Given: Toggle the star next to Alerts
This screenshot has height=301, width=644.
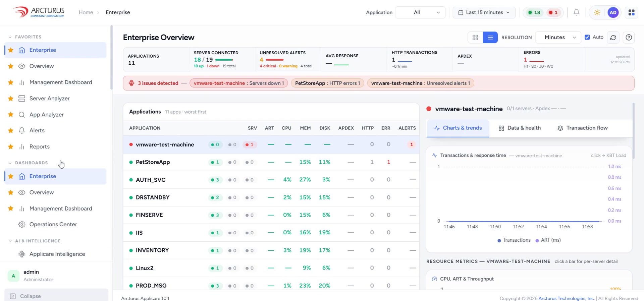Looking at the screenshot, I should pos(11,130).
